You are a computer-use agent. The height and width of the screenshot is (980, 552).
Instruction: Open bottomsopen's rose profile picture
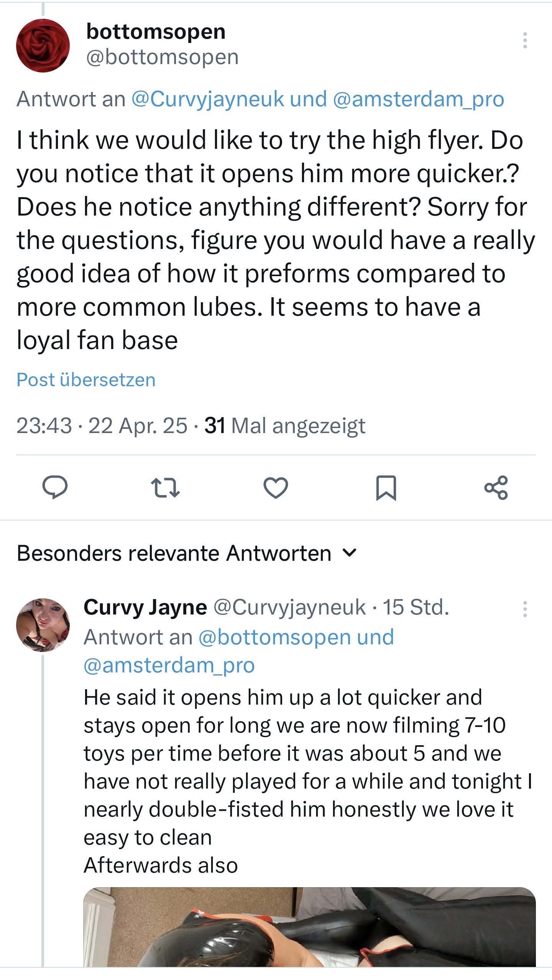pos(43,46)
